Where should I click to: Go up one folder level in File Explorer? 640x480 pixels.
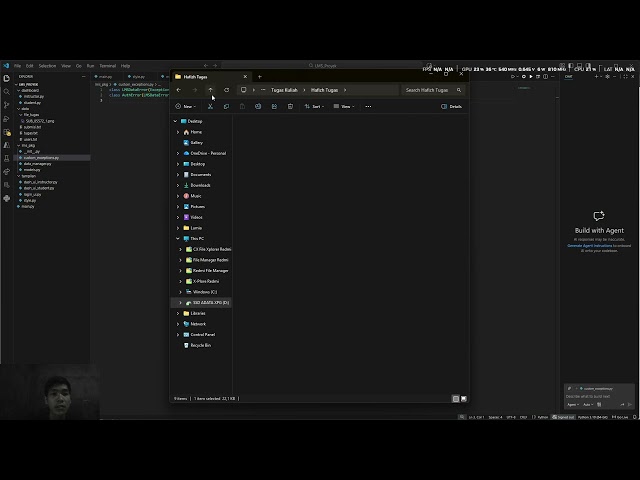pyautogui.click(x=210, y=90)
